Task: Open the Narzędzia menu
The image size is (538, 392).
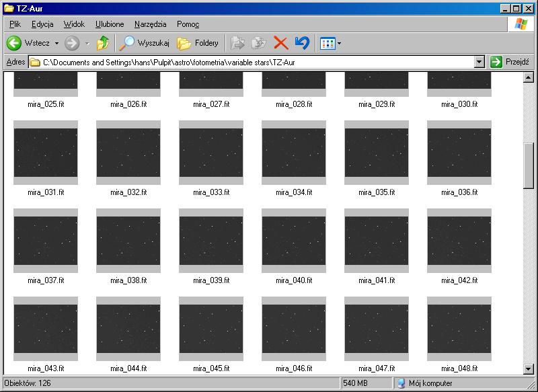Action: pyautogui.click(x=150, y=24)
